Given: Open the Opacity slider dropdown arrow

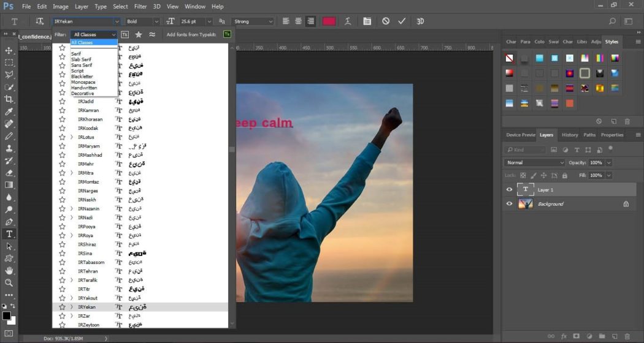Looking at the screenshot, I should tap(608, 162).
